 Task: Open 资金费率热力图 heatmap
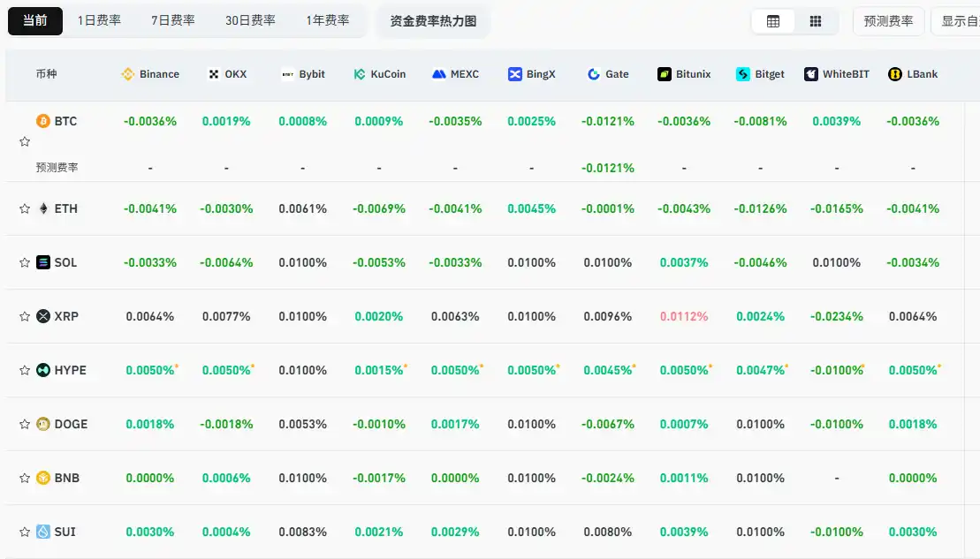pos(433,21)
